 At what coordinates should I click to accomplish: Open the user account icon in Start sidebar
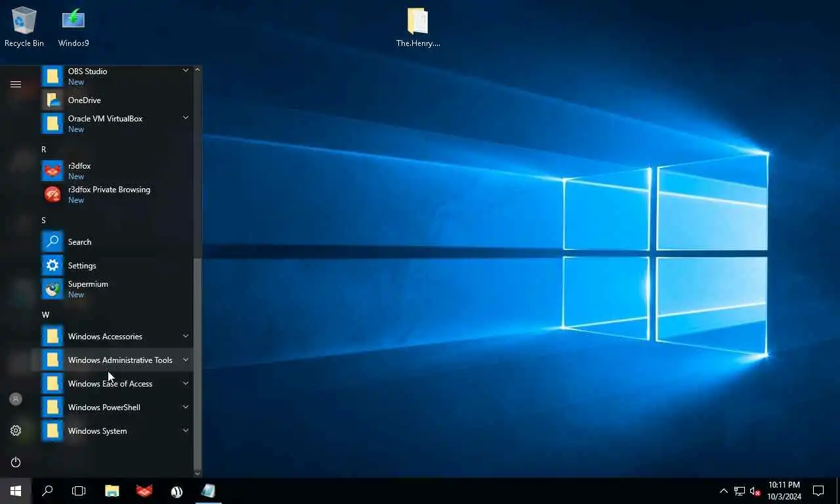click(16, 399)
